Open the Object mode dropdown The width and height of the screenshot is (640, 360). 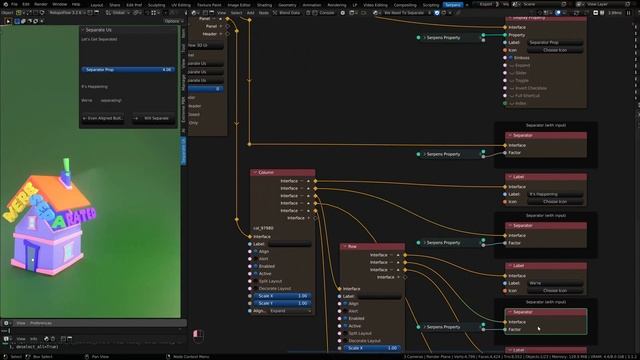(x=7, y=13)
